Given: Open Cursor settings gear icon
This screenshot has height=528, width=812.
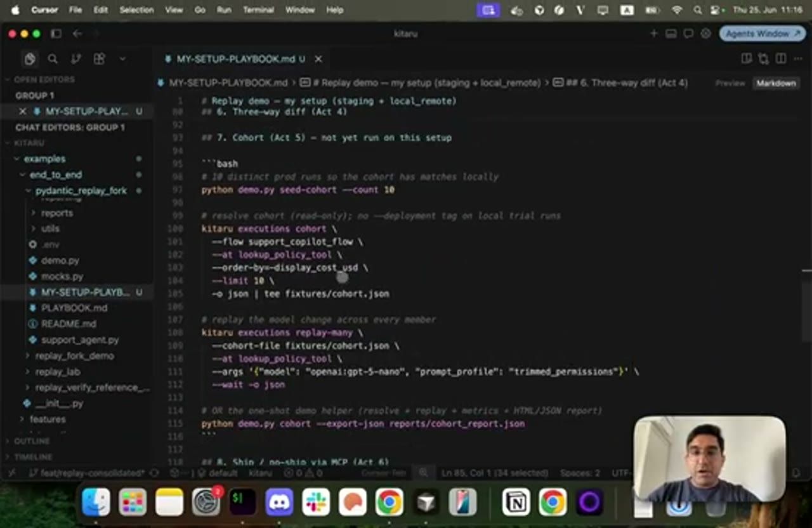Looking at the screenshot, I should tap(705, 34).
